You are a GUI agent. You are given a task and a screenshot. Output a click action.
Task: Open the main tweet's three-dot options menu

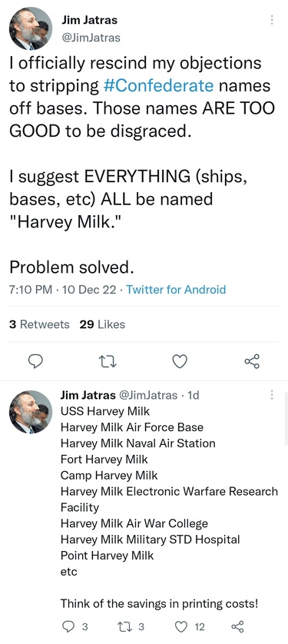coord(272,20)
